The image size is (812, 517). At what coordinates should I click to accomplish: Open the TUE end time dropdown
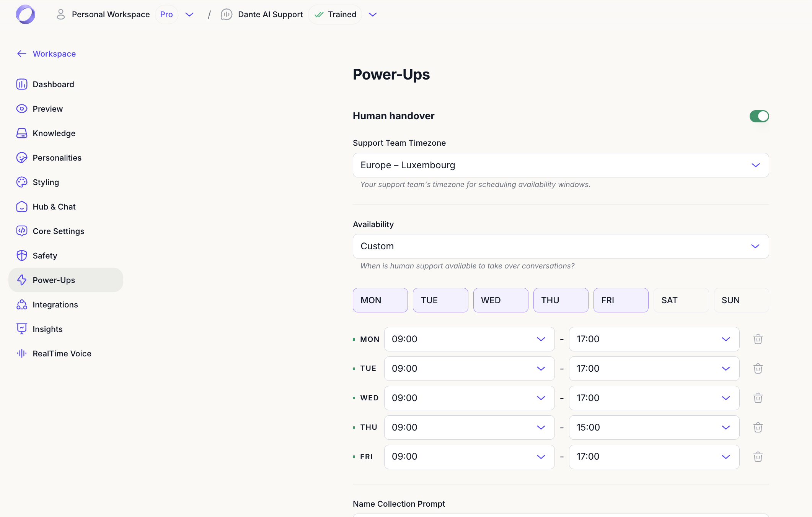pyautogui.click(x=654, y=369)
